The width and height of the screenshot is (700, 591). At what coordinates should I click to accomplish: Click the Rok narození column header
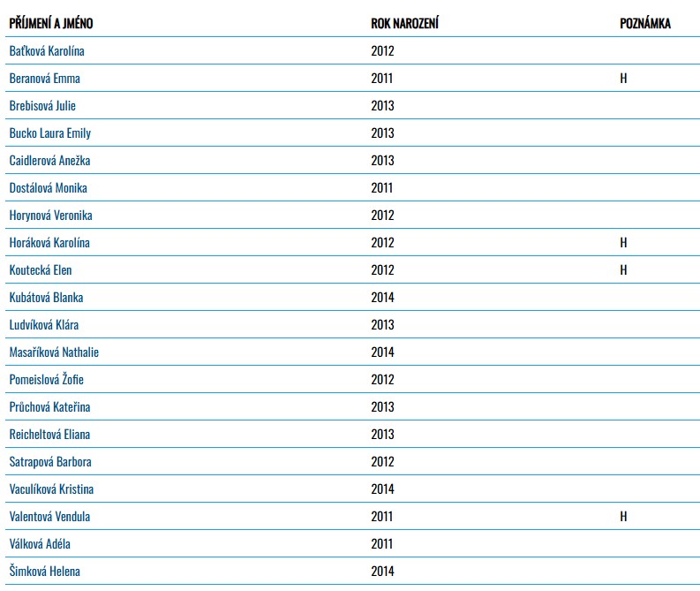tap(404, 24)
